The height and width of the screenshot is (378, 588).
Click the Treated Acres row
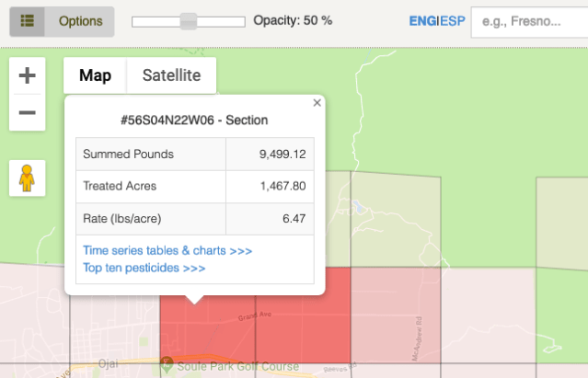pyautogui.click(x=194, y=186)
